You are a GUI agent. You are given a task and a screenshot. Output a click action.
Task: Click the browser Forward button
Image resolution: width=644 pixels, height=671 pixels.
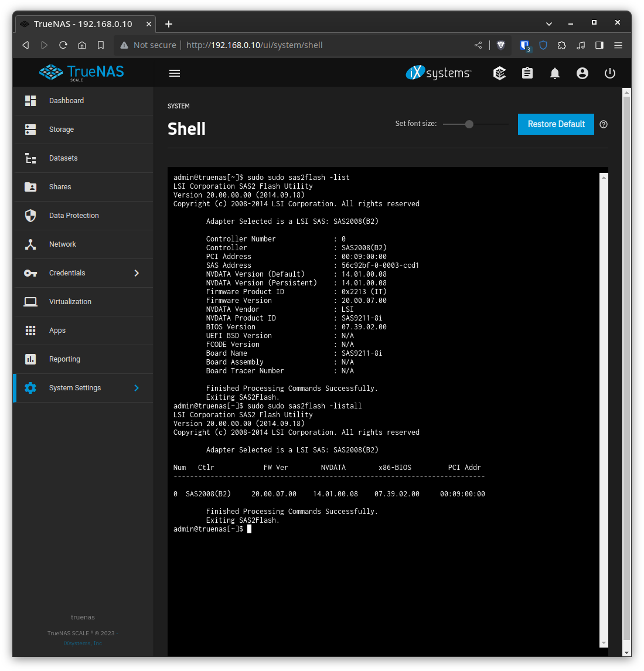point(44,45)
